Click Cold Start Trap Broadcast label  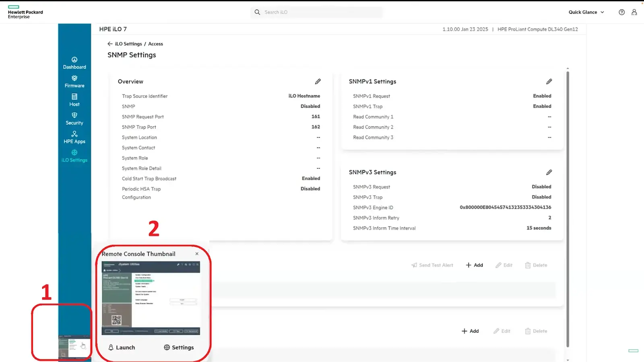point(149,179)
